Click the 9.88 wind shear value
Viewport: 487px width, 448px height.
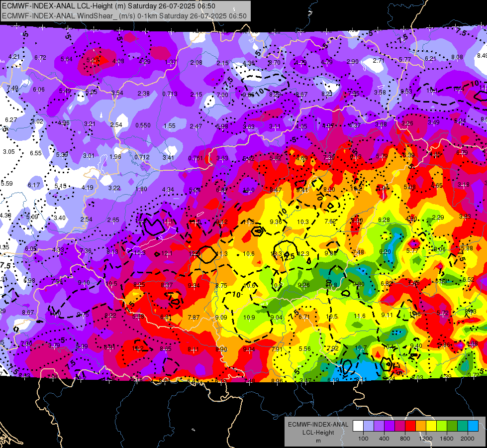pos(330,253)
